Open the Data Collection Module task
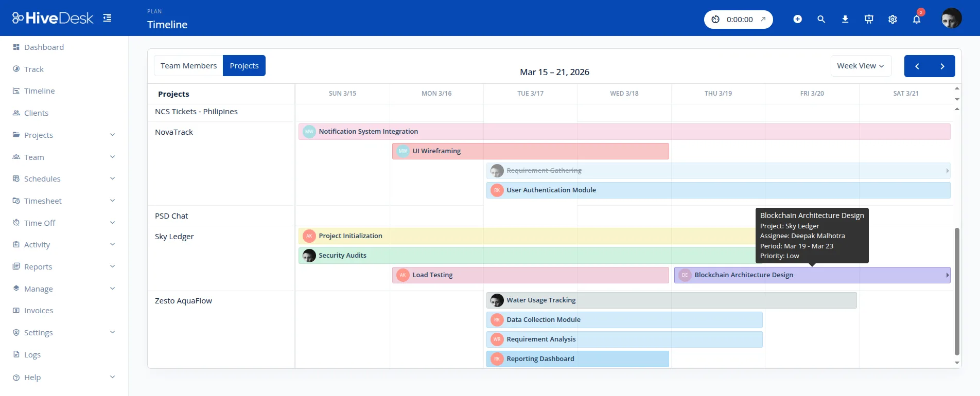Image resolution: width=980 pixels, height=396 pixels. (624, 320)
